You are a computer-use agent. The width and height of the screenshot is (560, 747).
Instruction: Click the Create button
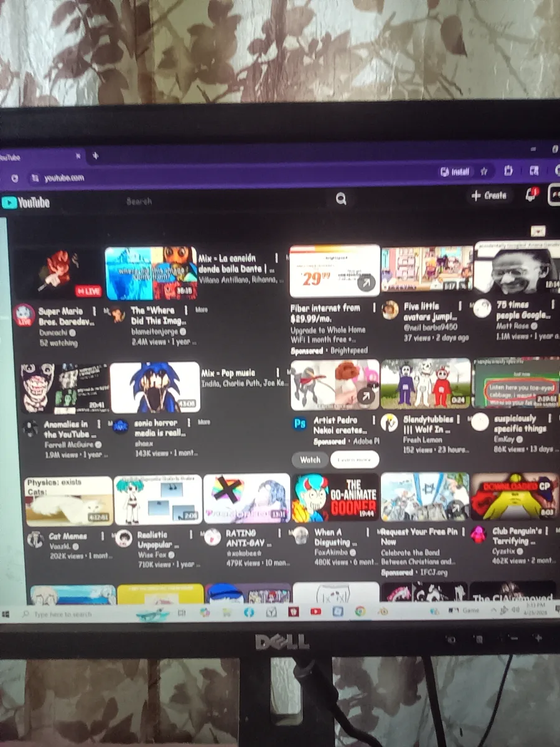point(489,195)
